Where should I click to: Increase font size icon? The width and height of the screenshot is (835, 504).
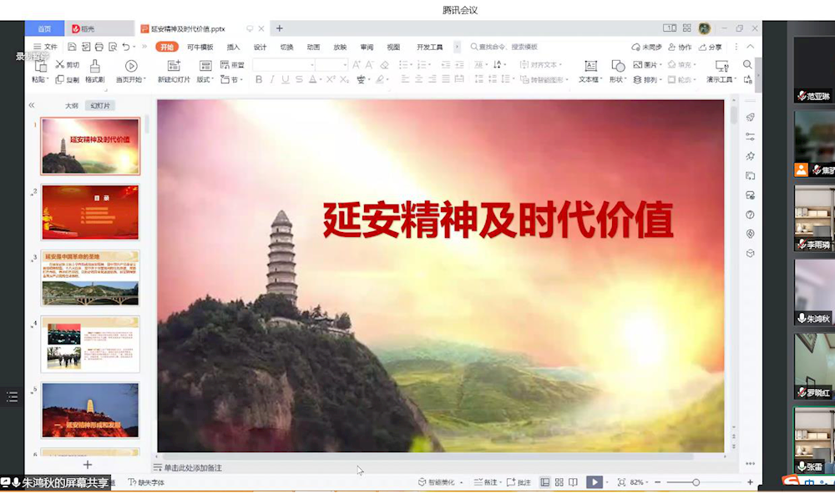[x=357, y=65]
